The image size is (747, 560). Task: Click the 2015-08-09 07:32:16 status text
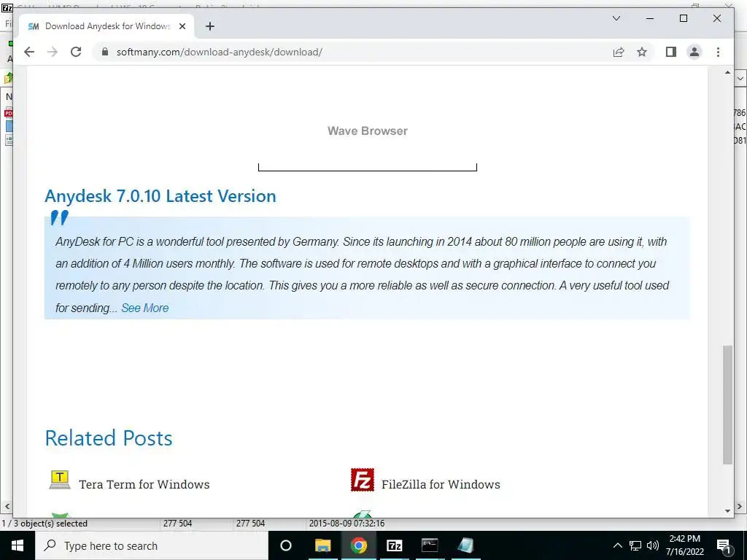pos(347,524)
